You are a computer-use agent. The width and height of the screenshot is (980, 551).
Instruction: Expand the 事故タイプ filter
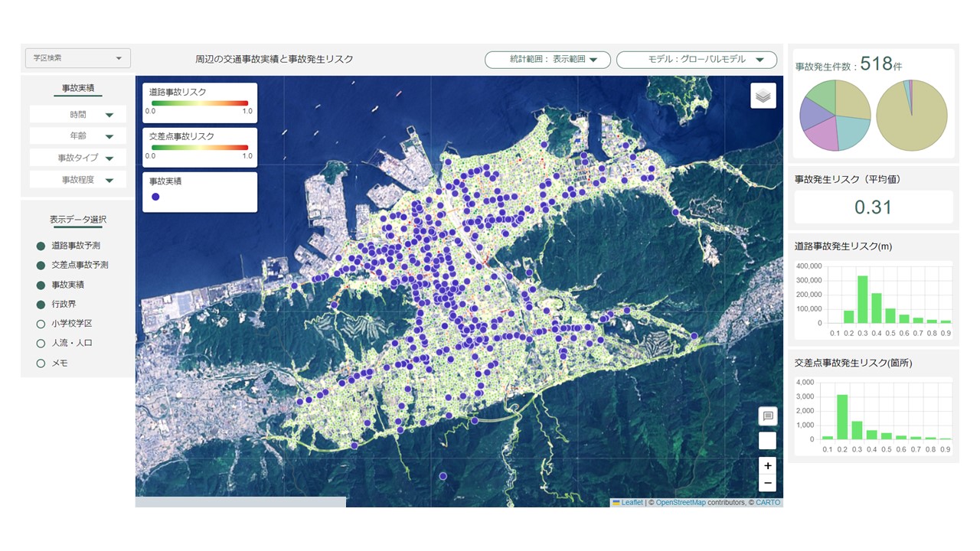78,158
